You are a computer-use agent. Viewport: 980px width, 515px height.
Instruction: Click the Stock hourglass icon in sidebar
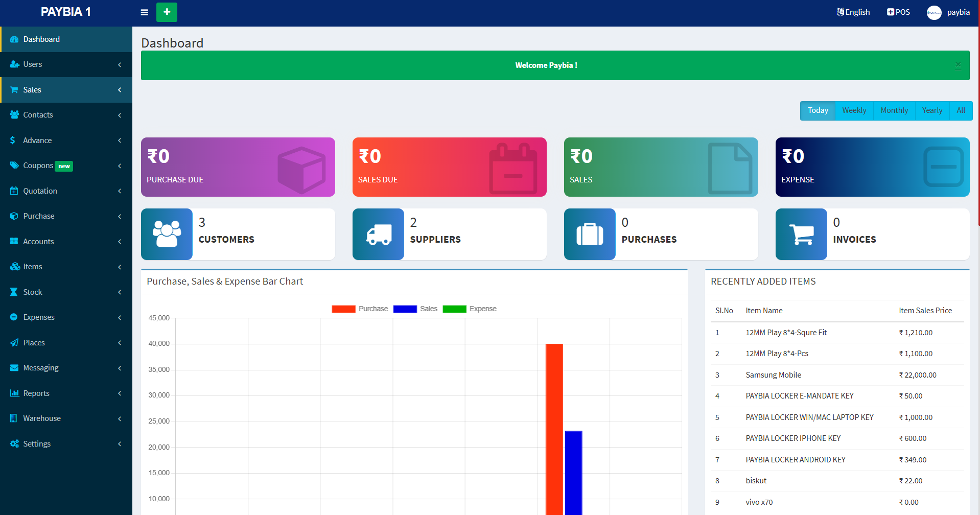[13, 292]
